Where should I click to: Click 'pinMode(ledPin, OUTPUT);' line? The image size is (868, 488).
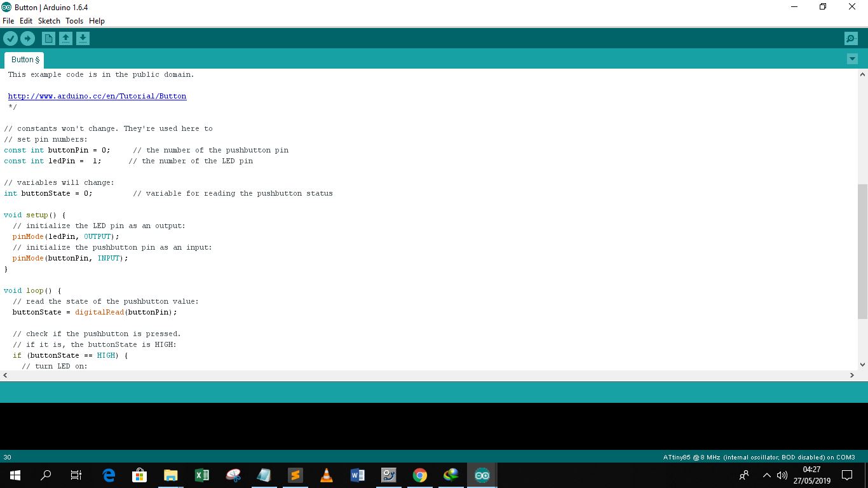coord(65,237)
